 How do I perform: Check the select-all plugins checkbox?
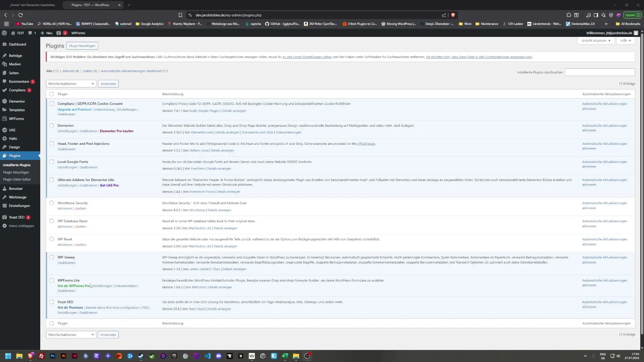52,94
